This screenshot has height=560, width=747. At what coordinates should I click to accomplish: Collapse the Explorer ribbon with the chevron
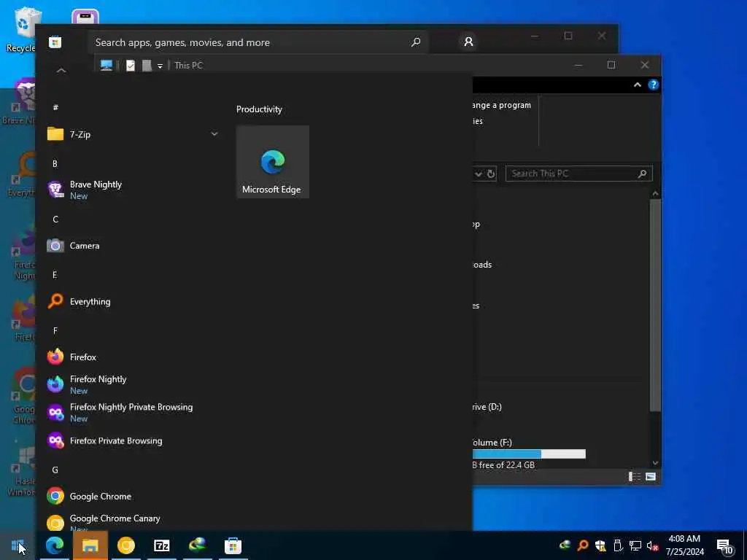pos(638,85)
